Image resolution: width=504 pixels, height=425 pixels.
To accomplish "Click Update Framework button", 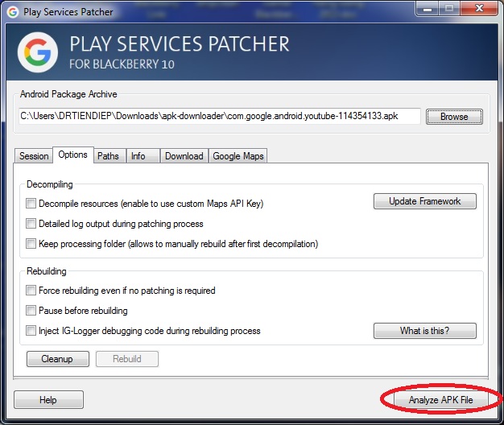I will 425,201.
